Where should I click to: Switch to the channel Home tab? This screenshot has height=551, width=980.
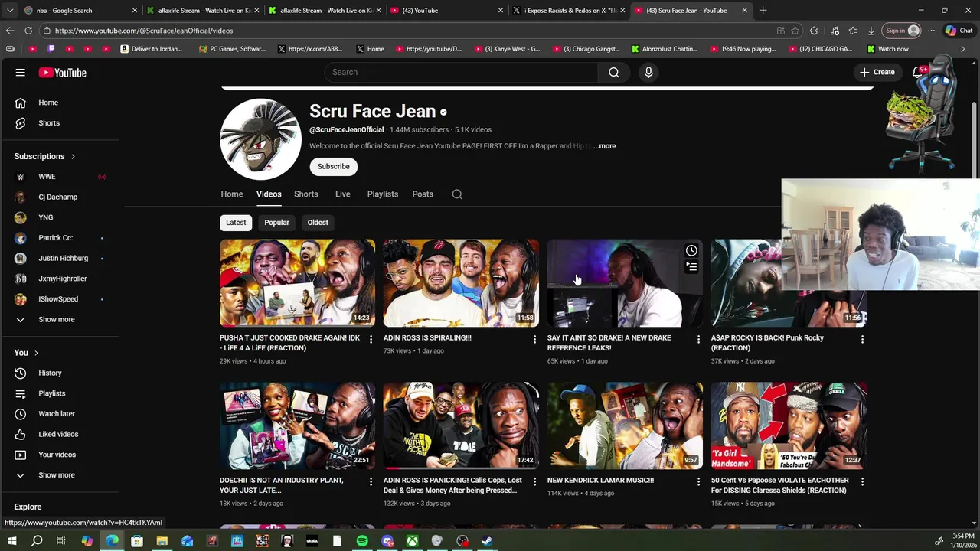point(232,194)
